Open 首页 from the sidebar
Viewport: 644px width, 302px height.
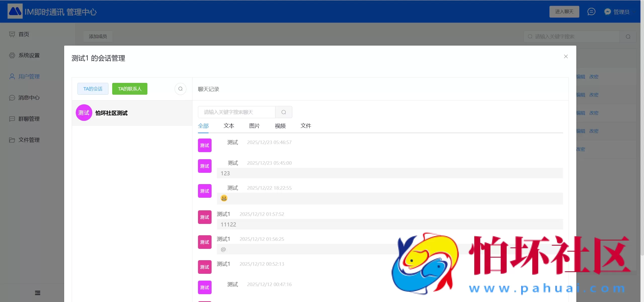24,34
